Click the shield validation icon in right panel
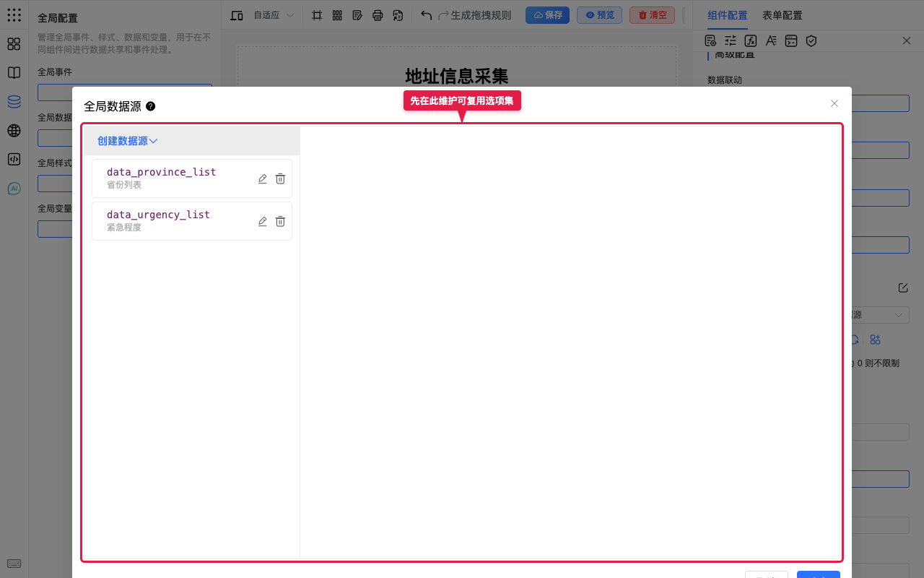Screen dimensions: 924x578 811,40
